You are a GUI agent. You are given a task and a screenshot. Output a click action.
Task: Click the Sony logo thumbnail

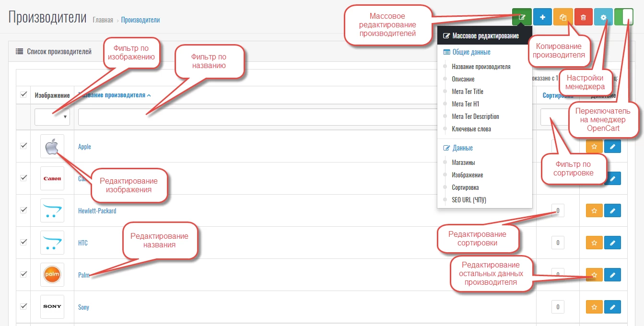coord(52,307)
